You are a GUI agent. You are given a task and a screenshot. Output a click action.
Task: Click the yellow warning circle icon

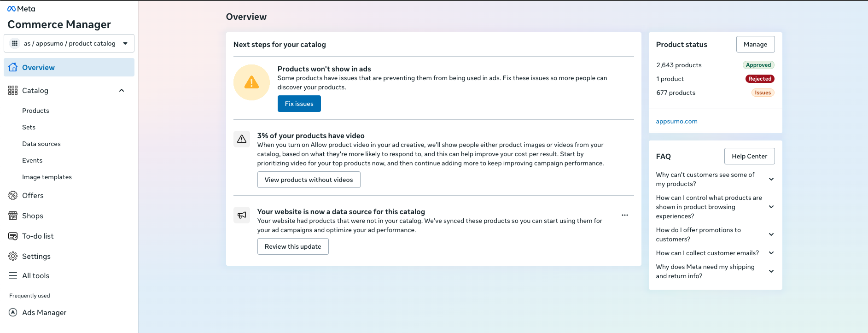pos(251,82)
